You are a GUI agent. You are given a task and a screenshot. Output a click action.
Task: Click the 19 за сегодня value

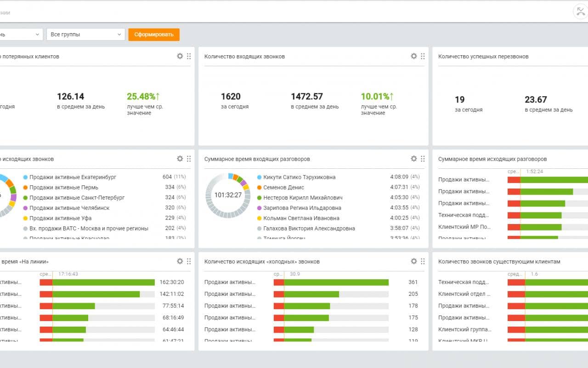459,99
